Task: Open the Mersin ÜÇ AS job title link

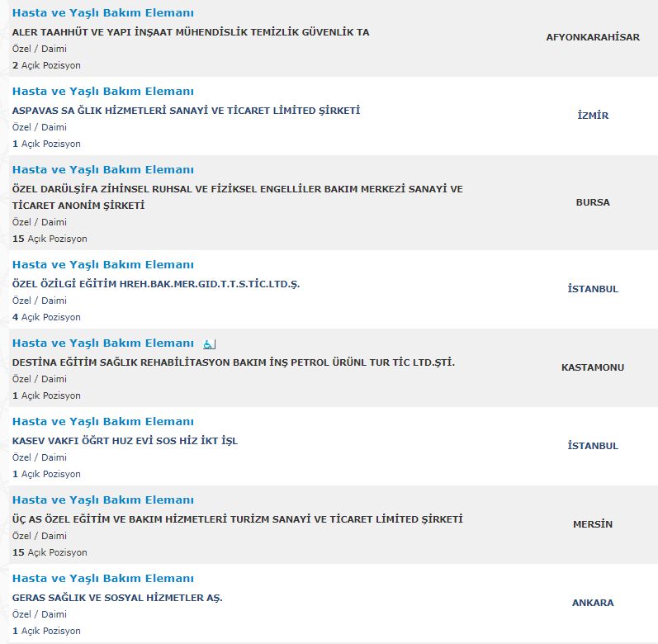Action: [103, 500]
